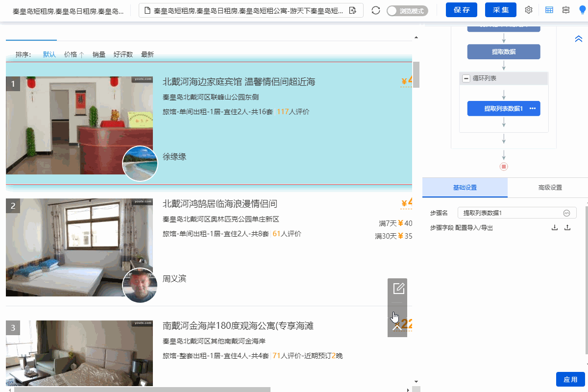Click the page refresh icon

pyautogui.click(x=376, y=10)
